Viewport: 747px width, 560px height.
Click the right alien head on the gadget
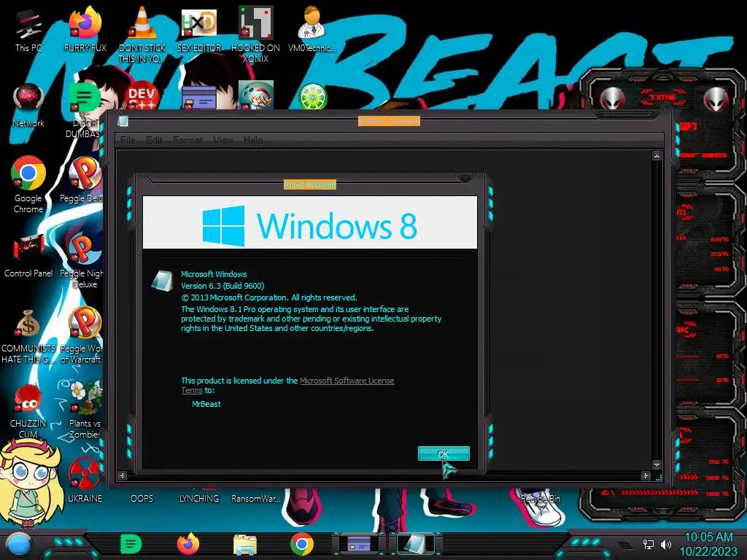point(716,98)
